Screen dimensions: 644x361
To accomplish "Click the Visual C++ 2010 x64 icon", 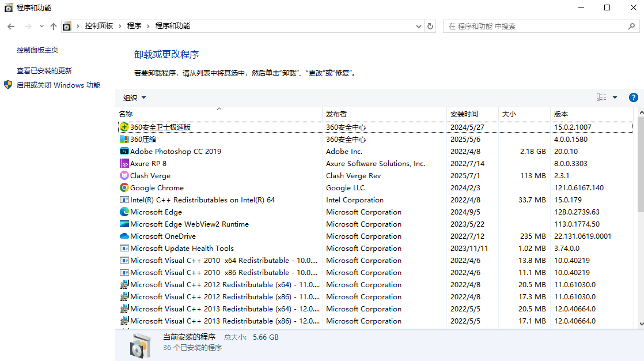I will pos(124,260).
